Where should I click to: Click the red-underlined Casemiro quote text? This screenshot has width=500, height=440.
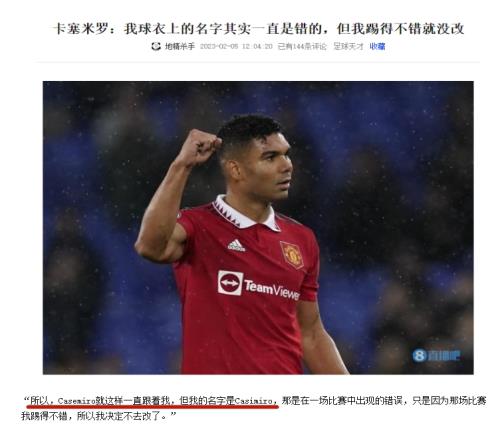point(153,400)
